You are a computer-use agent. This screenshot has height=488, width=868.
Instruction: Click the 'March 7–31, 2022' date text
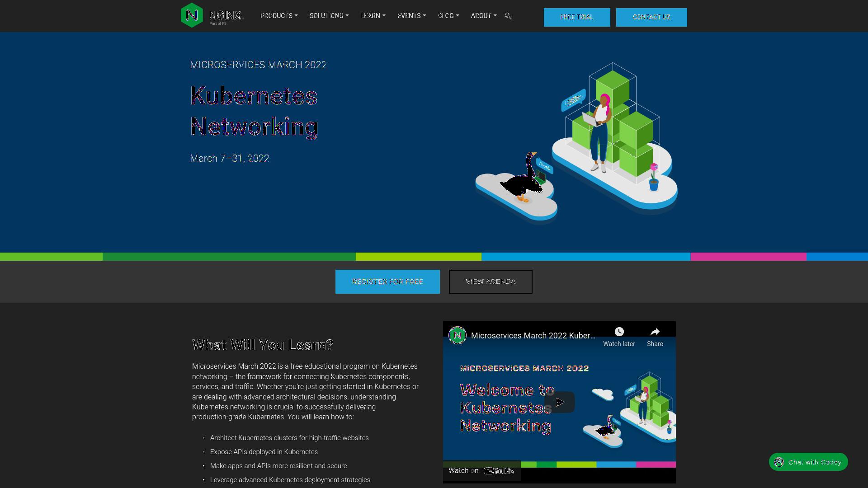230,158
